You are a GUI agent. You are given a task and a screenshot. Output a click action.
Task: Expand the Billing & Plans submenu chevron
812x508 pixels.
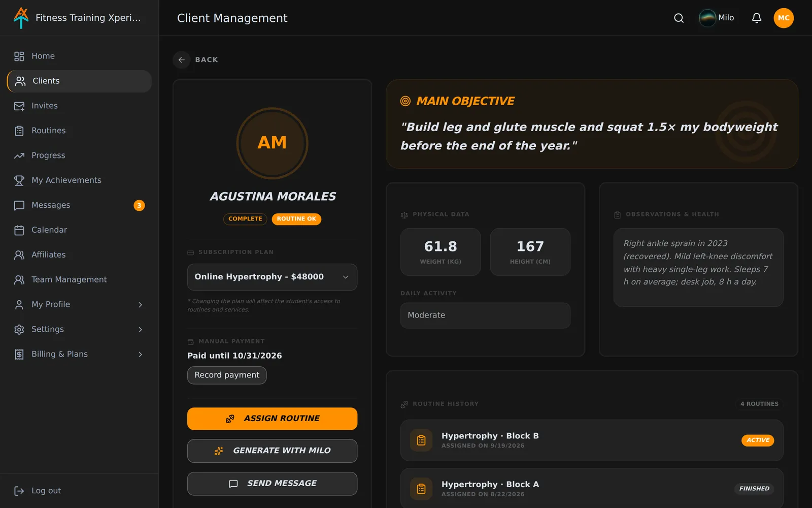(x=141, y=355)
